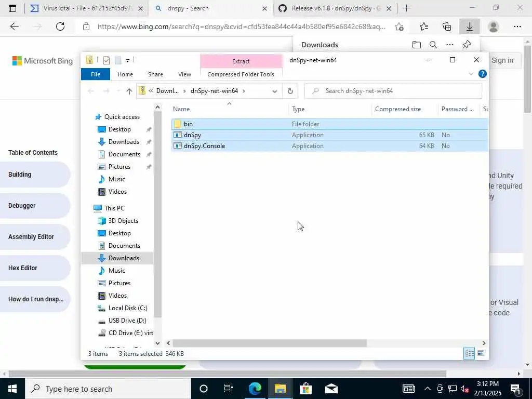
Task: Click Type here to search taskbar box
Action: 108,389
